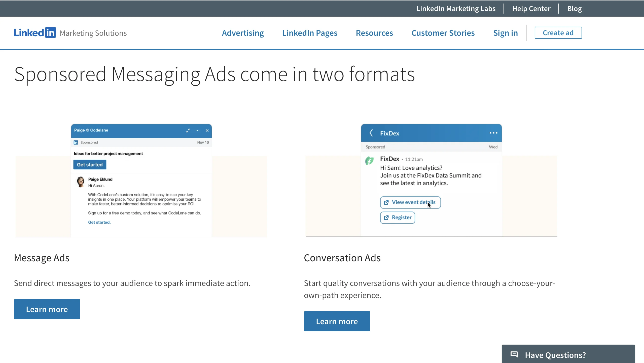
Task: Click Sign in at the top right
Action: (x=505, y=33)
